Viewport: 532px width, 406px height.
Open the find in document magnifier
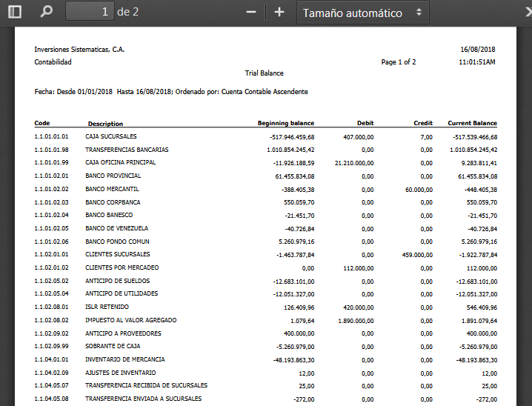(47, 13)
